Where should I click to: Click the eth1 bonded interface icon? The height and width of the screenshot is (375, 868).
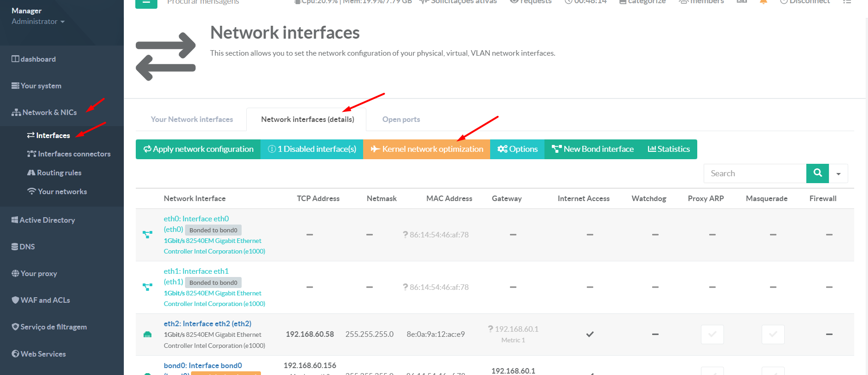click(x=147, y=287)
